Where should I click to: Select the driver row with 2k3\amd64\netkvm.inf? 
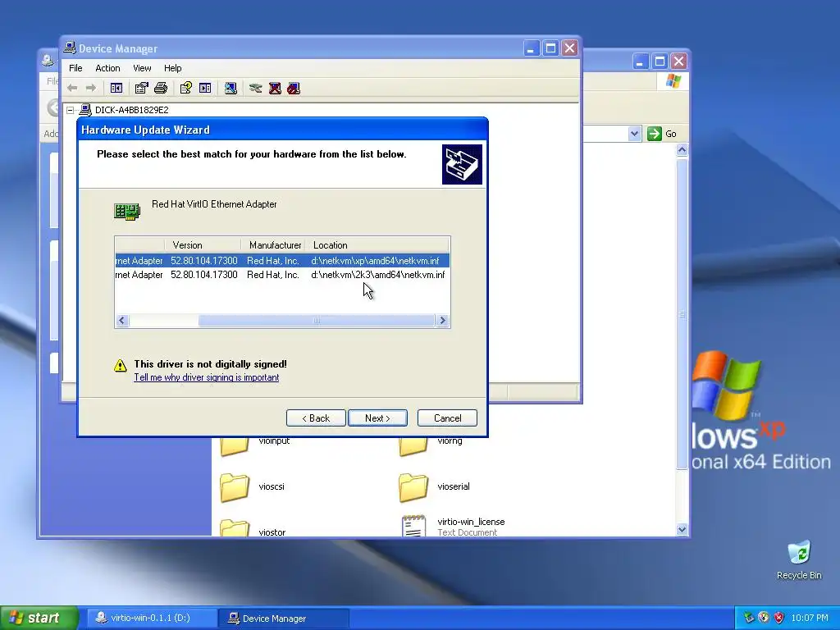click(282, 275)
